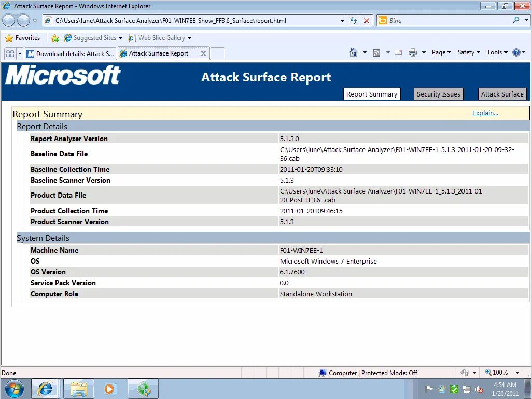Open a new blank tab
The width and height of the screenshot is (532, 399).
coord(217,53)
